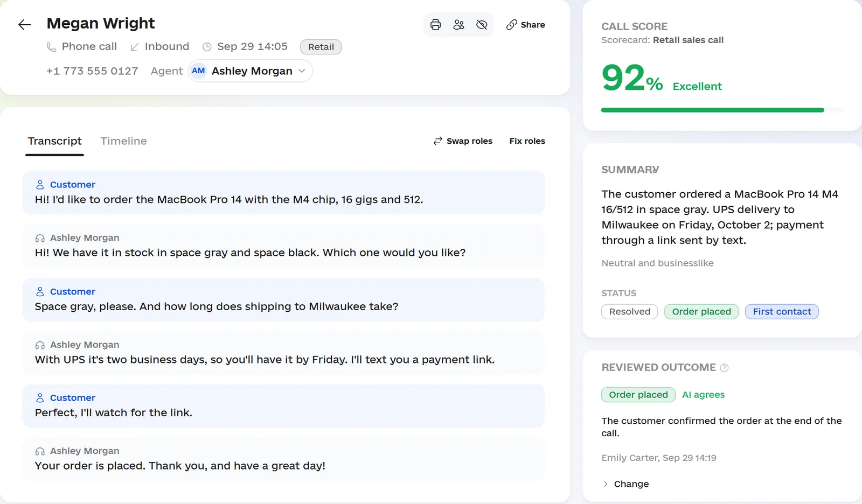
Task: Click the AI agrees label
Action: point(703,395)
